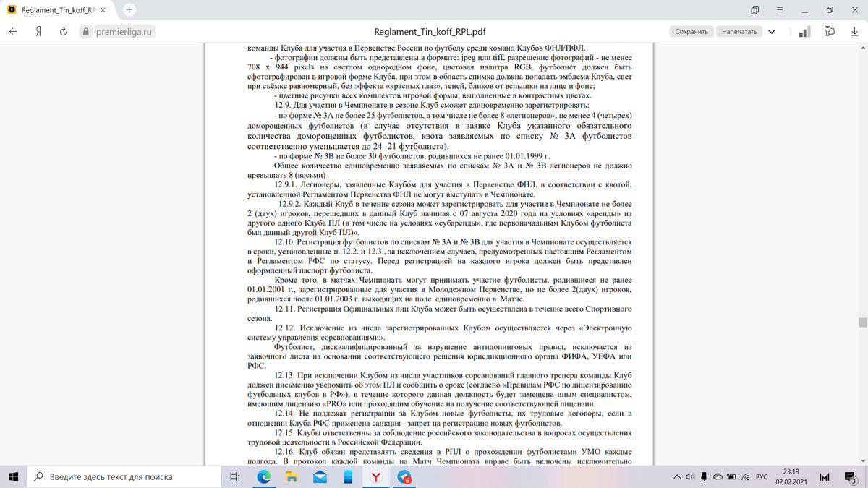The image size is (868, 488).
Task: Open the bookmarks icon in the title bar
Action: (754, 10)
